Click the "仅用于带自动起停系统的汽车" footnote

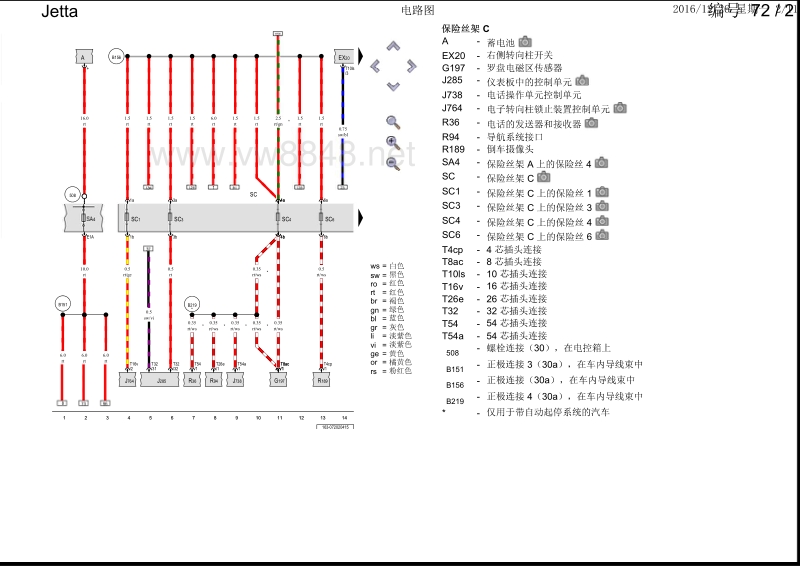click(x=548, y=412)
